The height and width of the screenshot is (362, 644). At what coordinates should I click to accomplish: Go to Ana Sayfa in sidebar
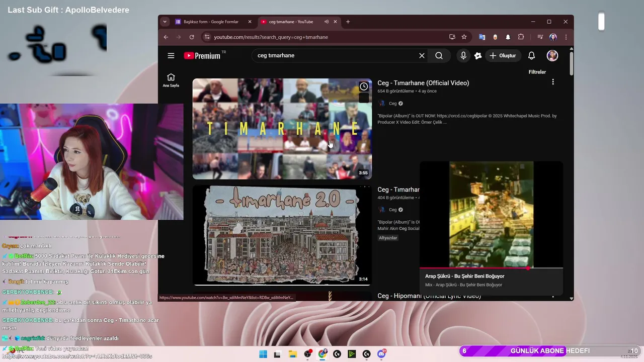coord(171,80)
